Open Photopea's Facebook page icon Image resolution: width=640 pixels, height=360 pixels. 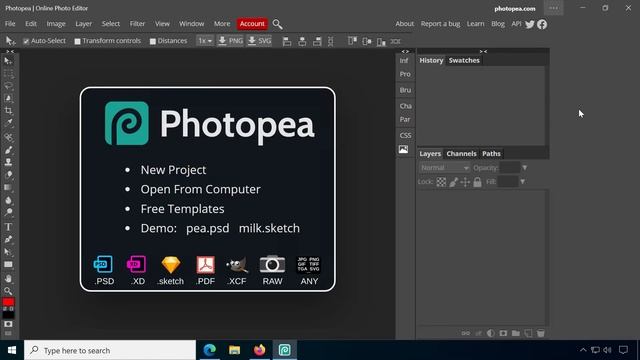click(542, 24)
